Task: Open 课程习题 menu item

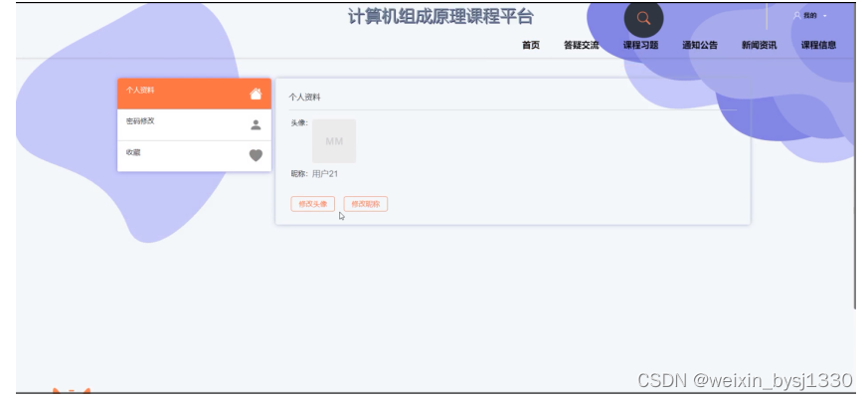Action: (640, 46)
